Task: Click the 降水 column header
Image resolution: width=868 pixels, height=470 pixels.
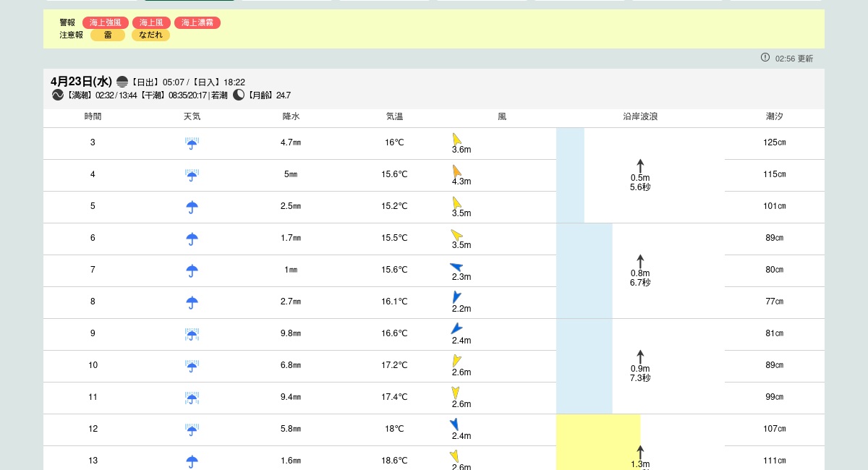Action: pos(291,116)
